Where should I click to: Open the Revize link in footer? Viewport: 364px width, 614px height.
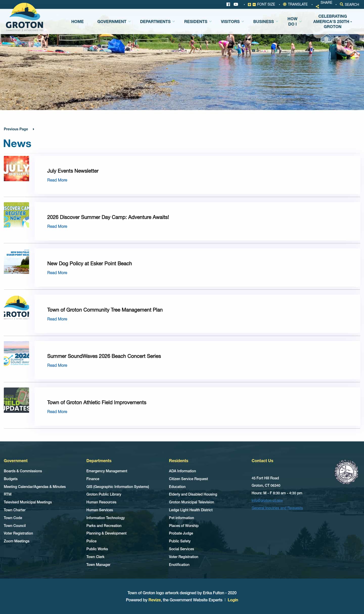pyautogui.click(x=154, y=600)
